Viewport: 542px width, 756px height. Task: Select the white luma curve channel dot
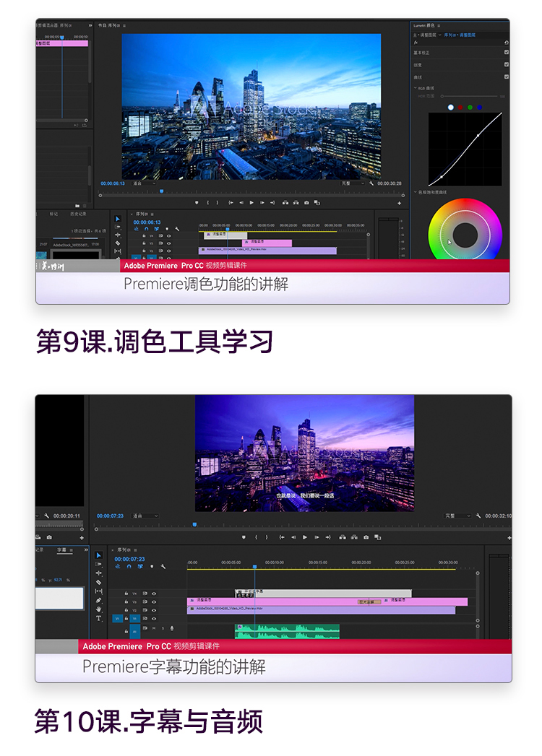pyautogui.click(x=451, y=107)
